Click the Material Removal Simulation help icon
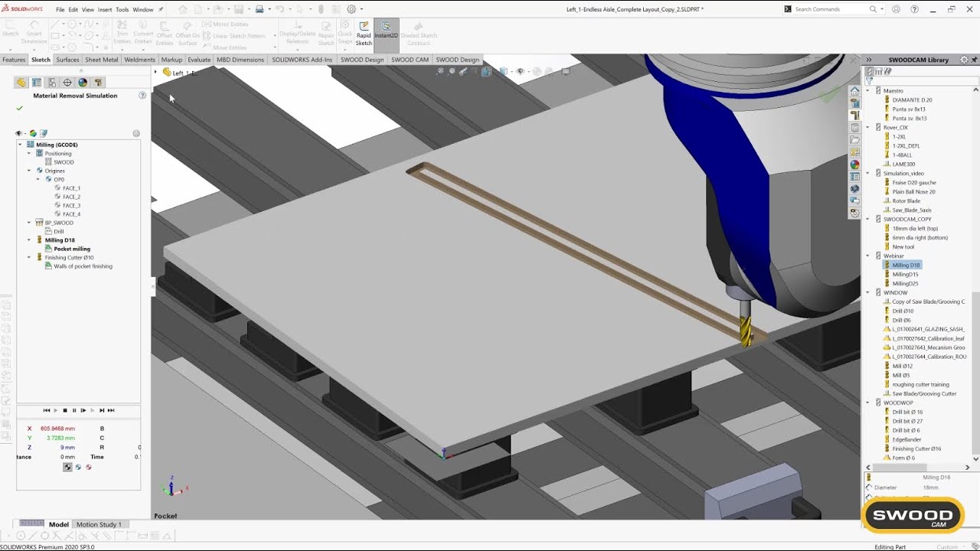This screenshot has height=551, width=980. click(x=142, y=96)
